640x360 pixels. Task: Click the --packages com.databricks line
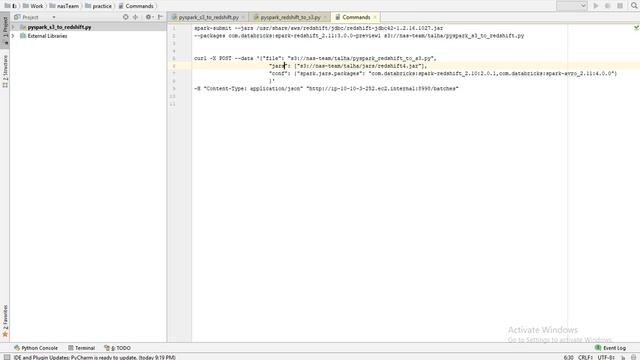pos(359,36)
